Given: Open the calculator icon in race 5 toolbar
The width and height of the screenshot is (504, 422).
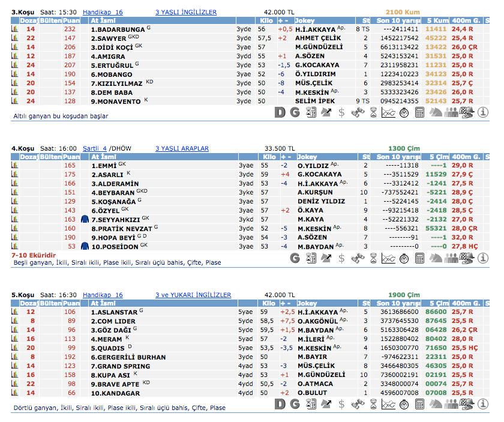Looking at the screenshot, I should [419, 404].
